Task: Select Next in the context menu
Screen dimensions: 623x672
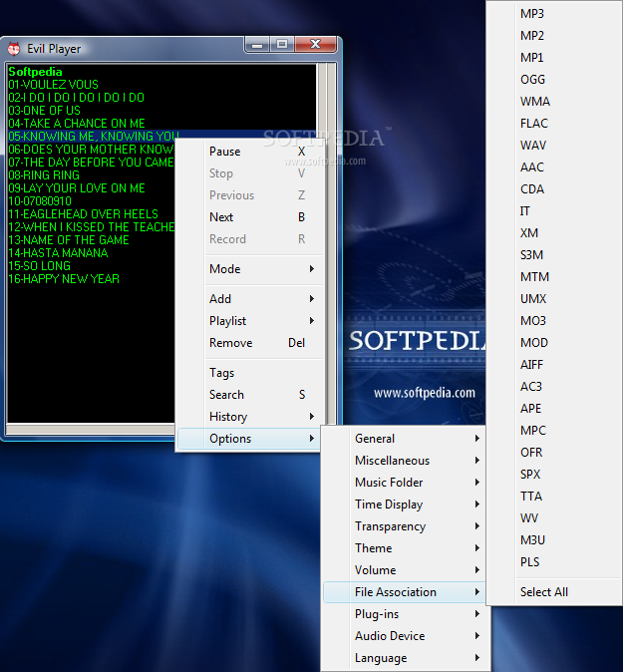Action: coord(250,217)
